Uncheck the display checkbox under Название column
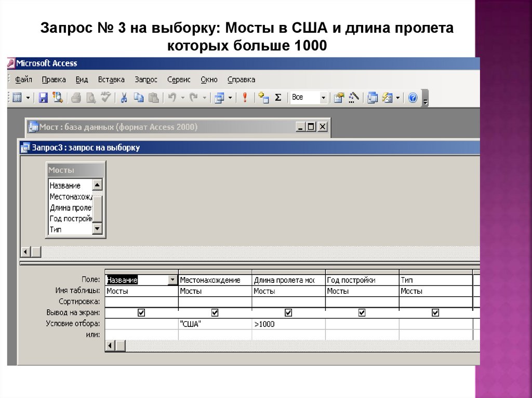Screen dimensions: 532x398 (x=141, y=313)
